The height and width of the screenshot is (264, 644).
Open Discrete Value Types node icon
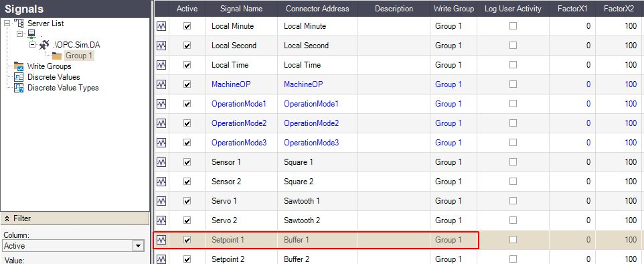coord(19,88)
